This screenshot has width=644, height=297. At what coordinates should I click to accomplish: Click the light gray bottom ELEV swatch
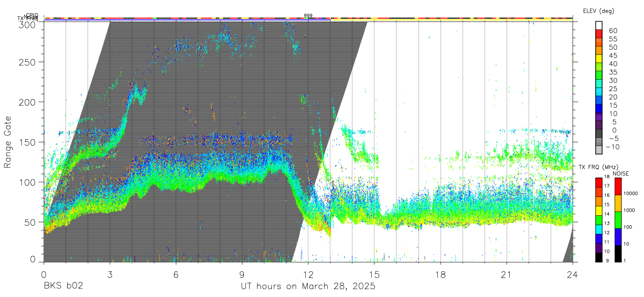(599, 151)
